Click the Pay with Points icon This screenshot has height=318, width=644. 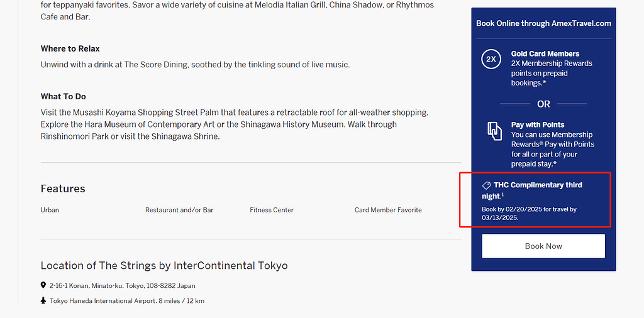[x=494, y=131]
